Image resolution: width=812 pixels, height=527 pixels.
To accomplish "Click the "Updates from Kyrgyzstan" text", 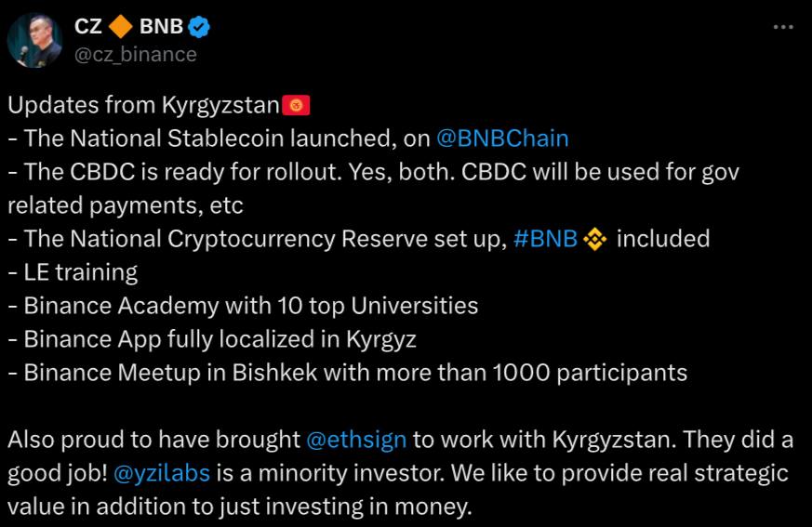I will click(143, 105).
